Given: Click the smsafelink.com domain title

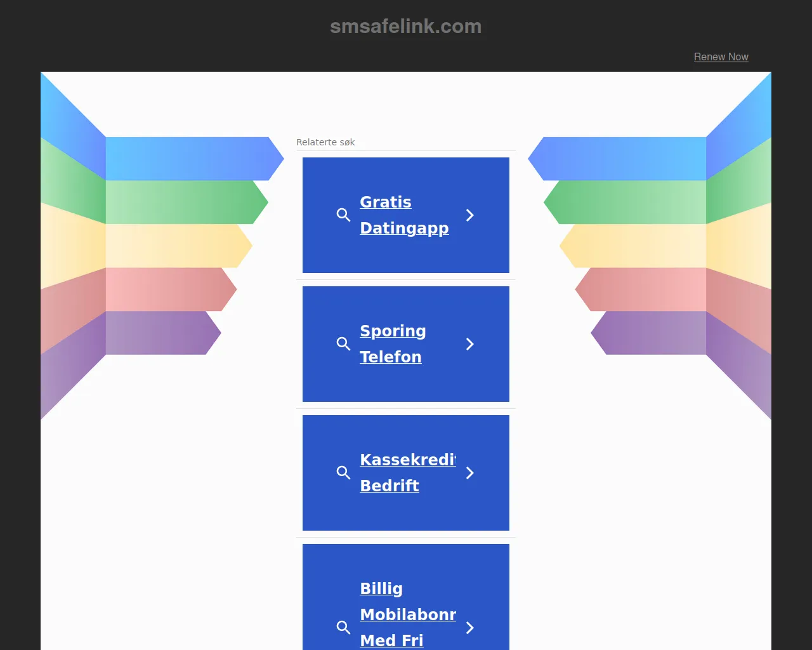Looking at the screenshot, I should (x=405, y=27).
